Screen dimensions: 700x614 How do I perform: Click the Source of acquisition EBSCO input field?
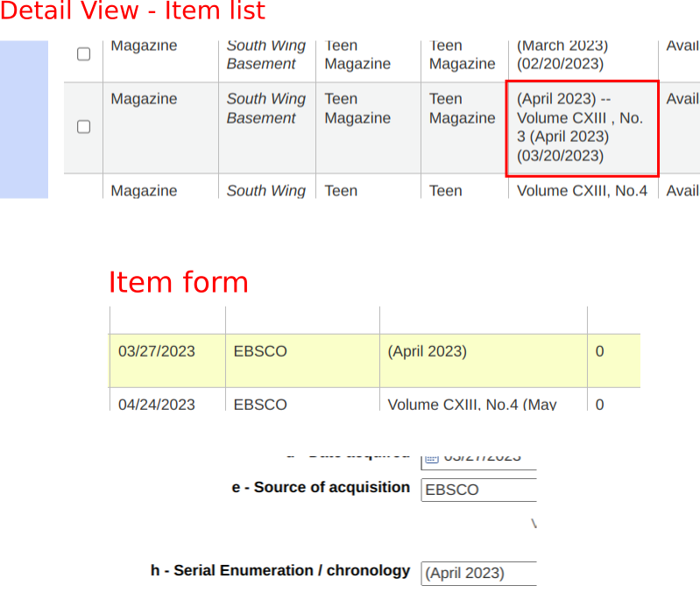(x=478, y=490)
